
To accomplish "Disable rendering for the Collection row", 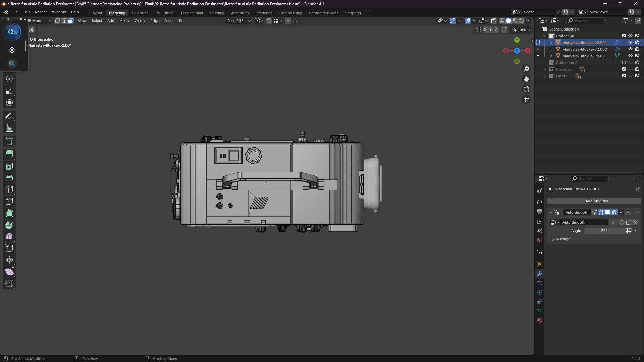I will point(637,36).
